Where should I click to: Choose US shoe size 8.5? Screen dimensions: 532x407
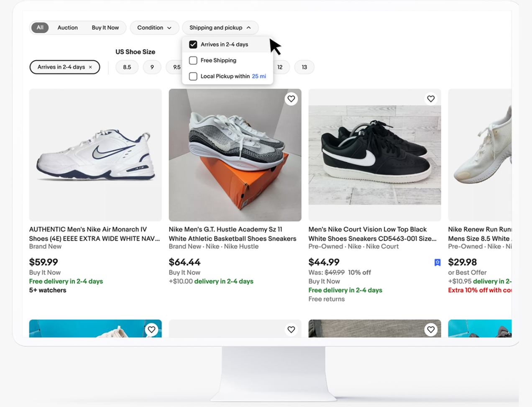tap(127, 67)
